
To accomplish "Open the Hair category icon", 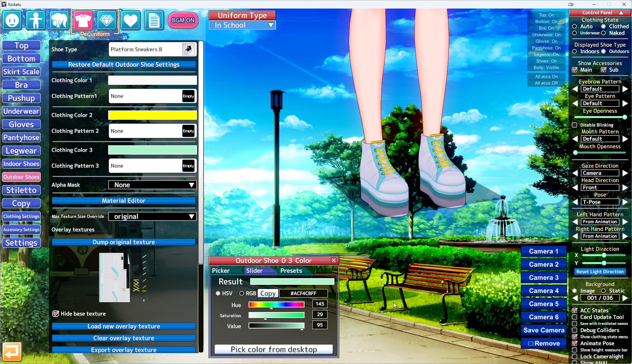I will click(59, 20).
